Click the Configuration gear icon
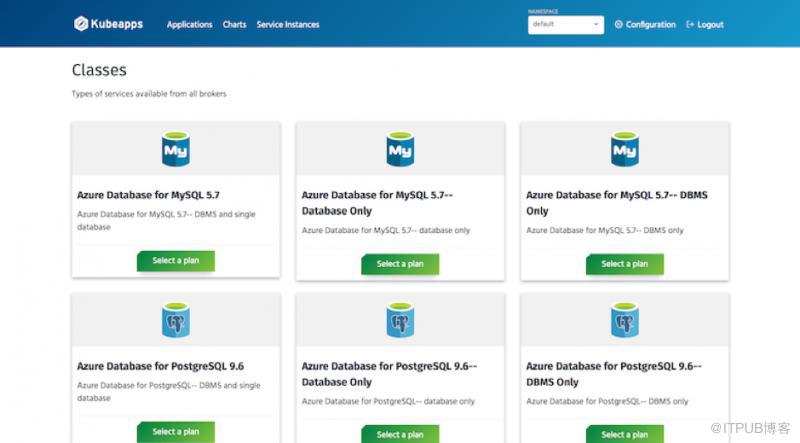The height and width of the screenshot is (443, 800). 618,24
